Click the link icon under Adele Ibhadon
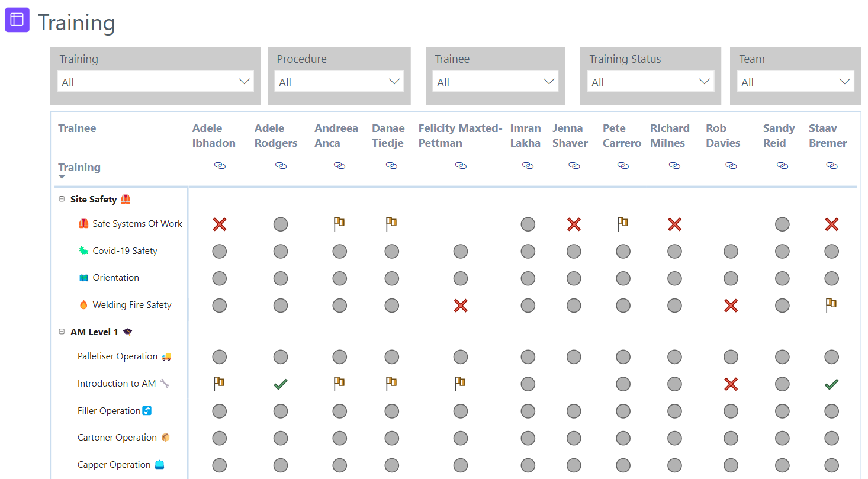Image resolution: width=868 pixels, height=479 pixels. (x=220, y=166)
